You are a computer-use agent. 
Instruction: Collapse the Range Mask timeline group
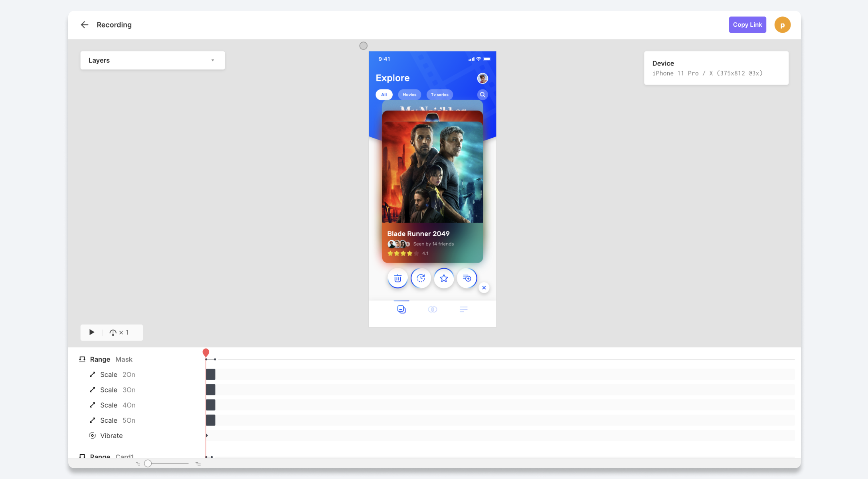click(x=82, y=359)
